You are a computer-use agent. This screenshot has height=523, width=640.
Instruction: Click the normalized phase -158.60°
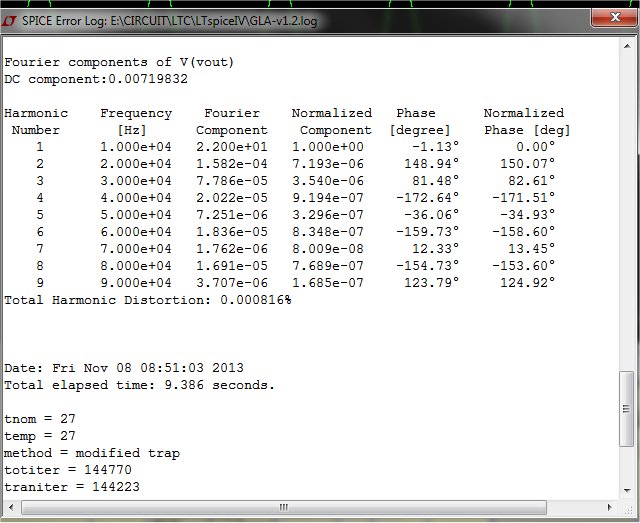click(524, 231)
